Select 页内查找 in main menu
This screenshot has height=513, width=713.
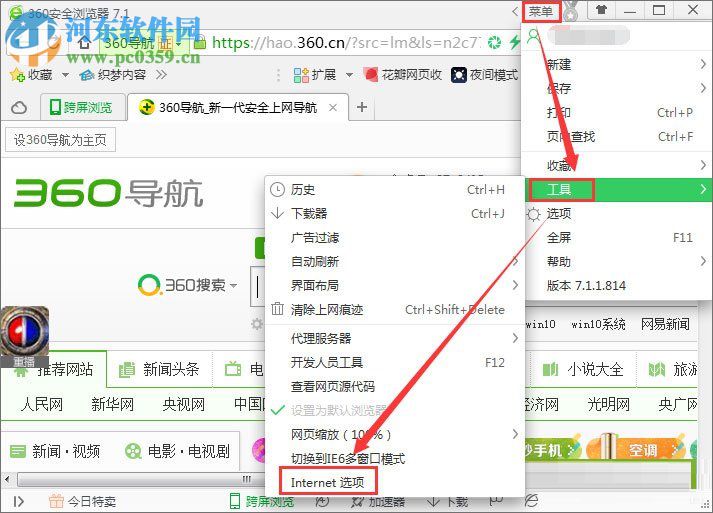pyautogui.click(x=619, y=136)
